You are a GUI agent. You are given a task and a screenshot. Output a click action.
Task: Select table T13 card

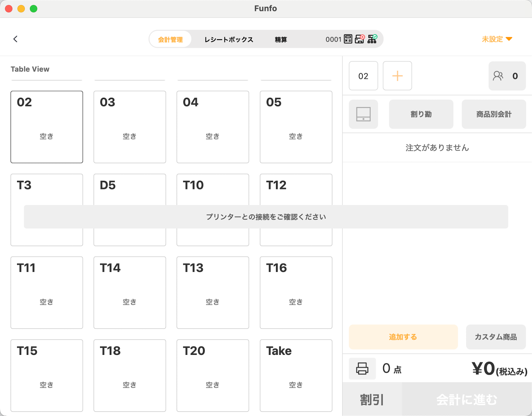[213, 292]
